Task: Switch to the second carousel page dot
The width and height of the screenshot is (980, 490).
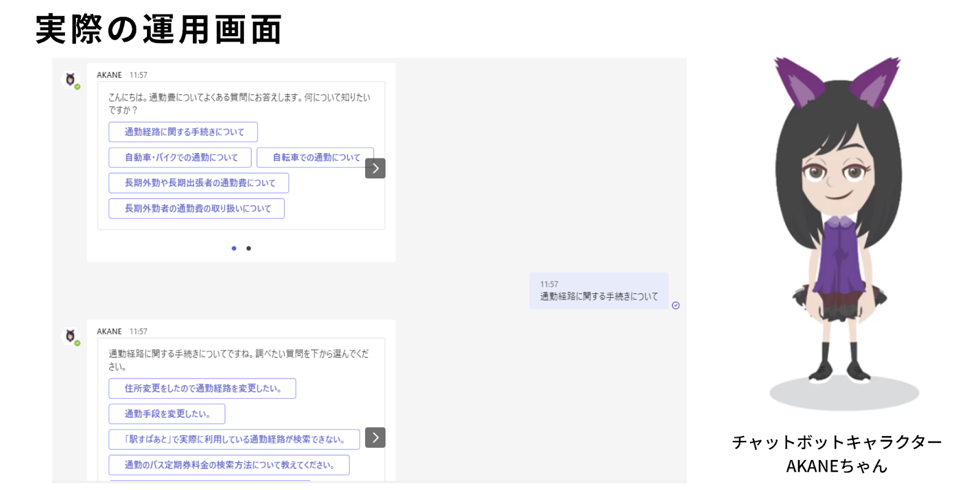Action: (249, 248)
